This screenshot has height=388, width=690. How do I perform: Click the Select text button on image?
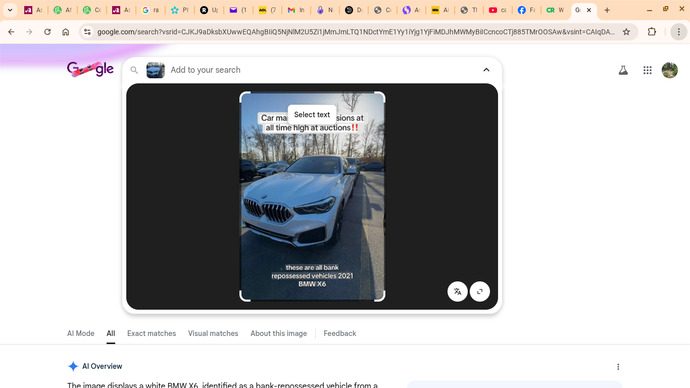(312, 114)
